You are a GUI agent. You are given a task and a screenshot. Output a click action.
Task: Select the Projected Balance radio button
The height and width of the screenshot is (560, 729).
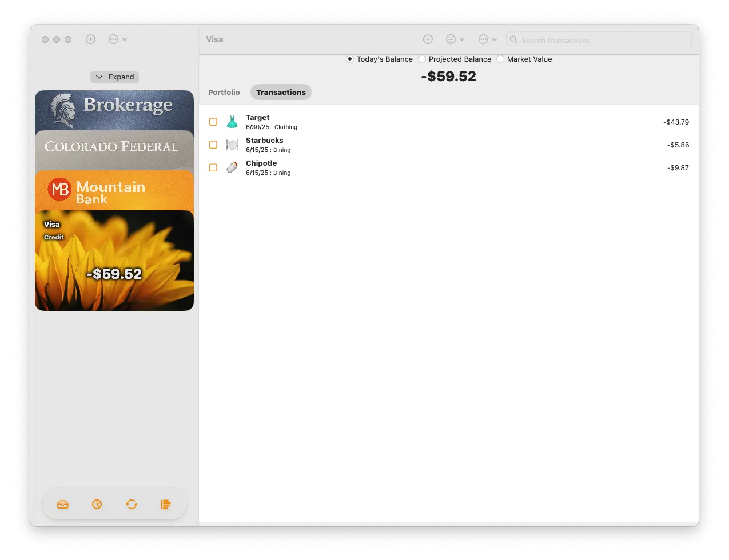click(x=422, y=59)
